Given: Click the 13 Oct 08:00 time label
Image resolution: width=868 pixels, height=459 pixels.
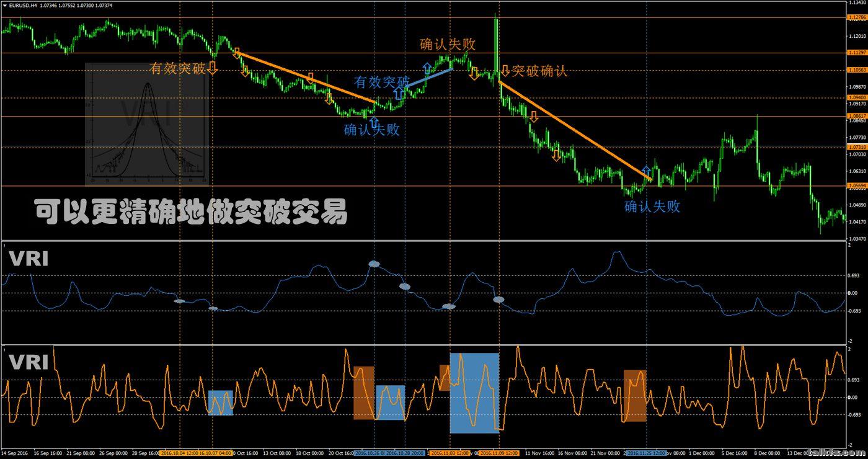Looking at the screenshot, I should pos(277,453).
